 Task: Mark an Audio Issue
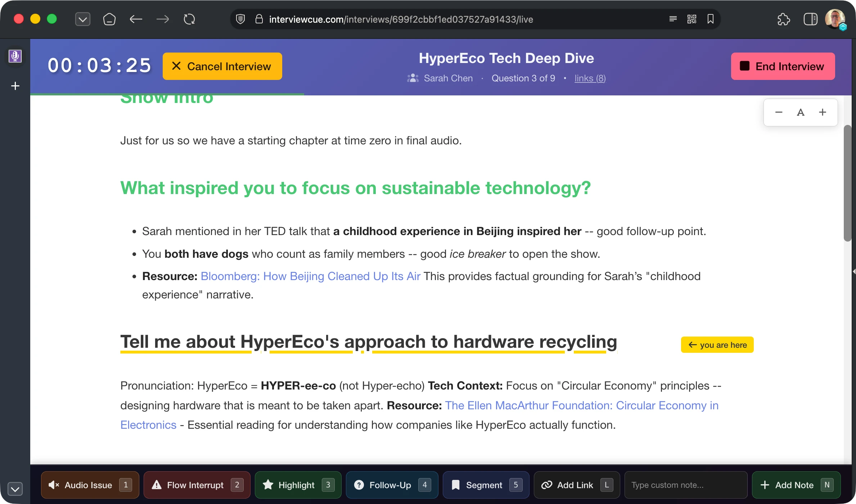click(x=90, y=485)
